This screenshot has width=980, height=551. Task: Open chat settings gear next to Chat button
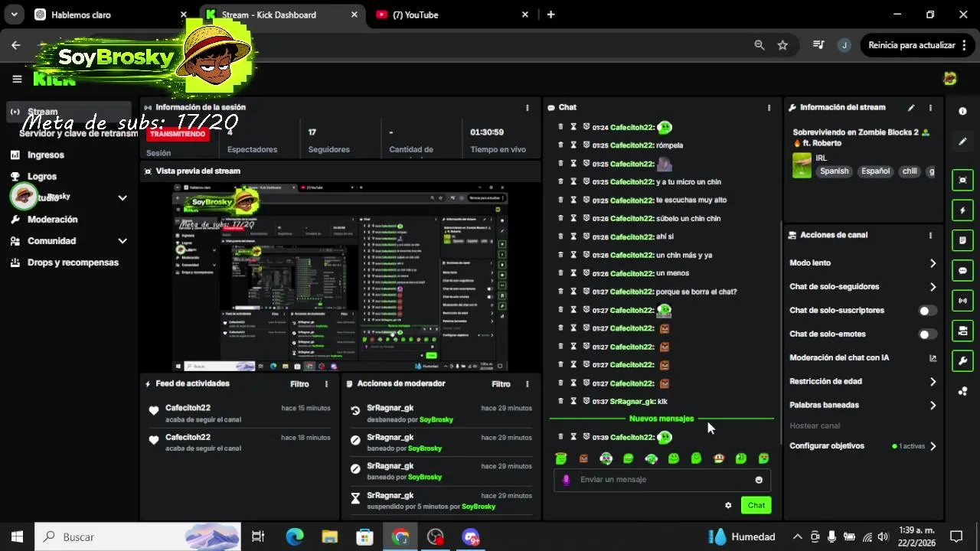pos(728,505)
